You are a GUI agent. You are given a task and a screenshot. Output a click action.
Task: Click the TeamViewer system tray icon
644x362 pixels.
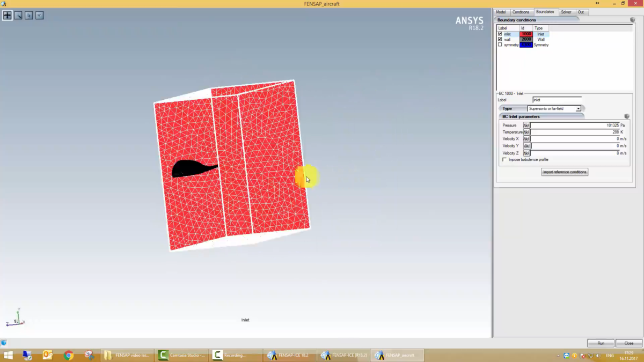[x=566, y=356]
